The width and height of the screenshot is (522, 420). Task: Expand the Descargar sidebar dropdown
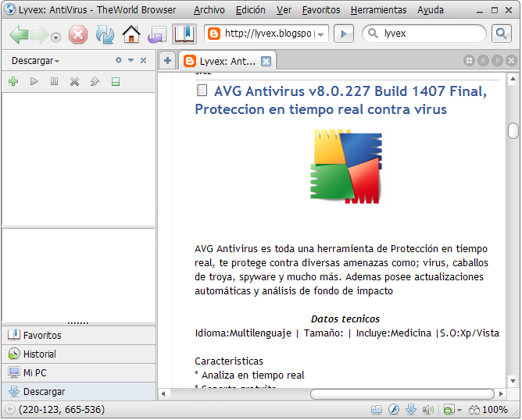(35, 61)
